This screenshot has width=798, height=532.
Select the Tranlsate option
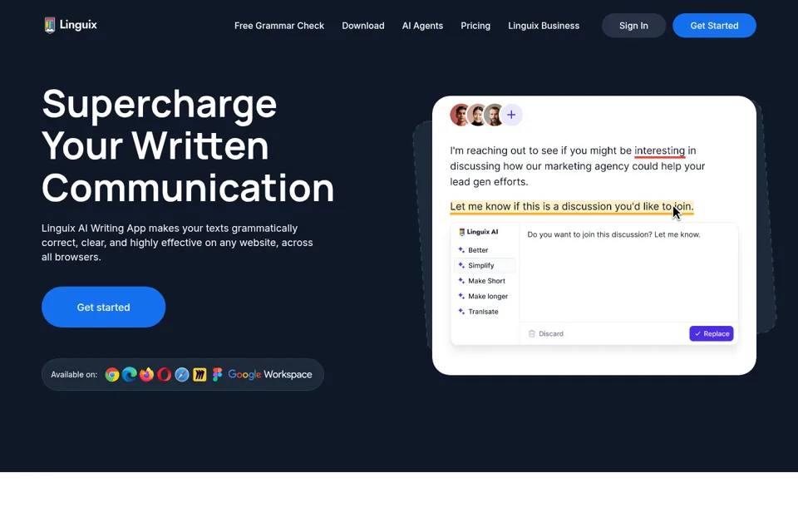(483, 311)
